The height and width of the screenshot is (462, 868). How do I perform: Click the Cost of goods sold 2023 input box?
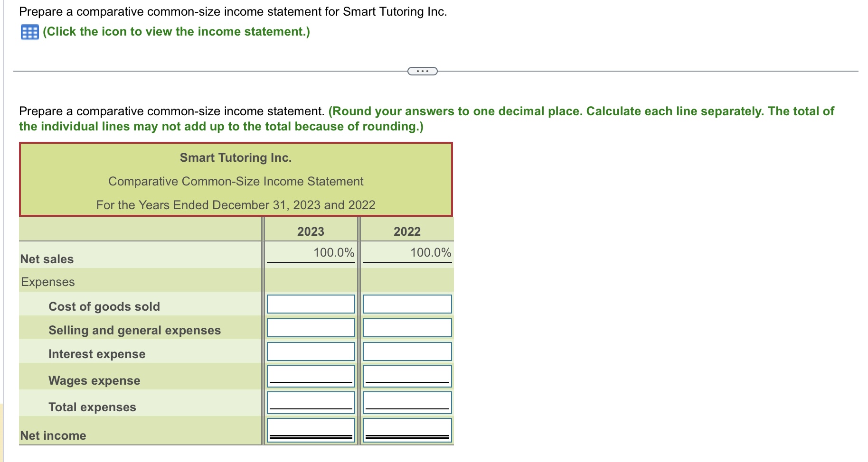pyautogui.click(x=311, y=304)
